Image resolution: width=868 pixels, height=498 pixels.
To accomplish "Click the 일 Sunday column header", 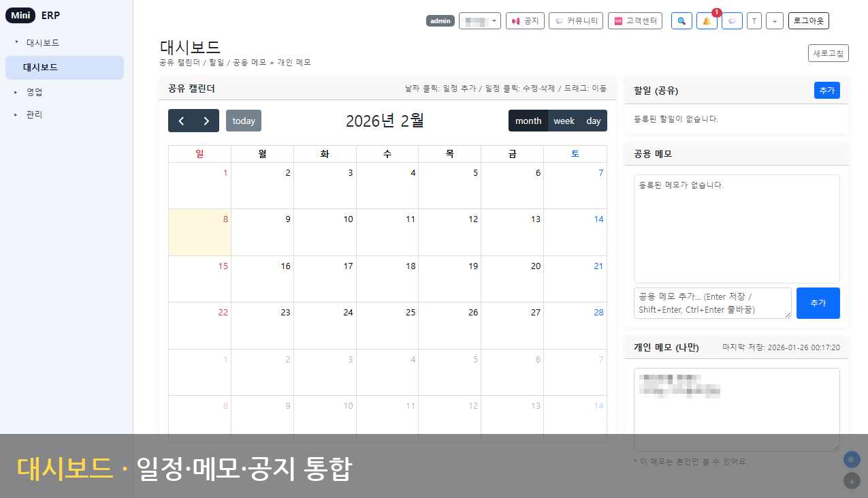I will click(x=199, y=154).
